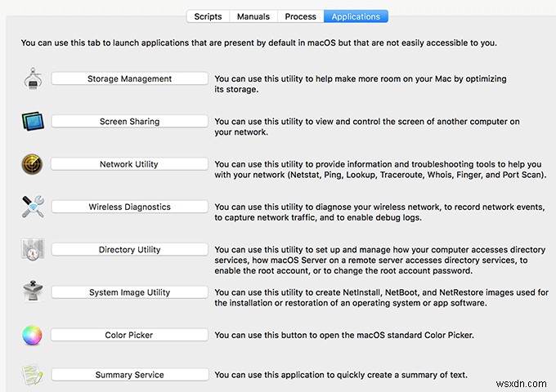Image resolution: width=556 pixels, height=392 pixels.
Task: Switch to the Scripts tab
Action: click(208, 16)
